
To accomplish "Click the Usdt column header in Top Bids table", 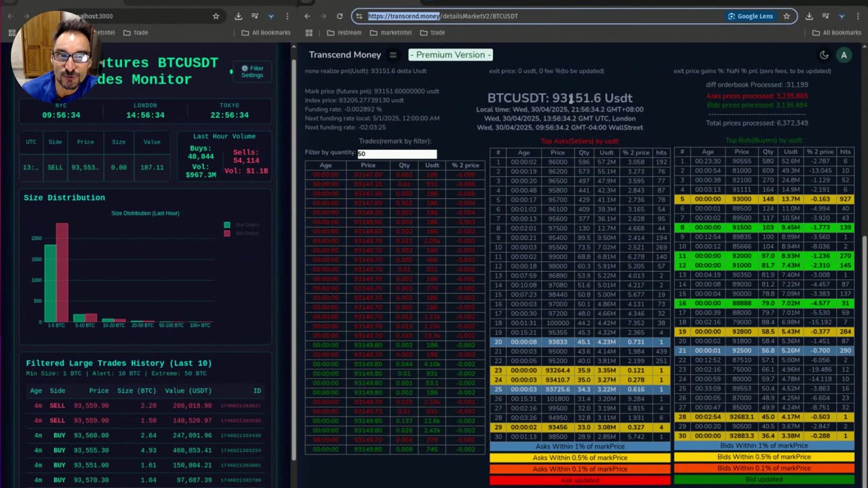I will (x=791, y=152).
